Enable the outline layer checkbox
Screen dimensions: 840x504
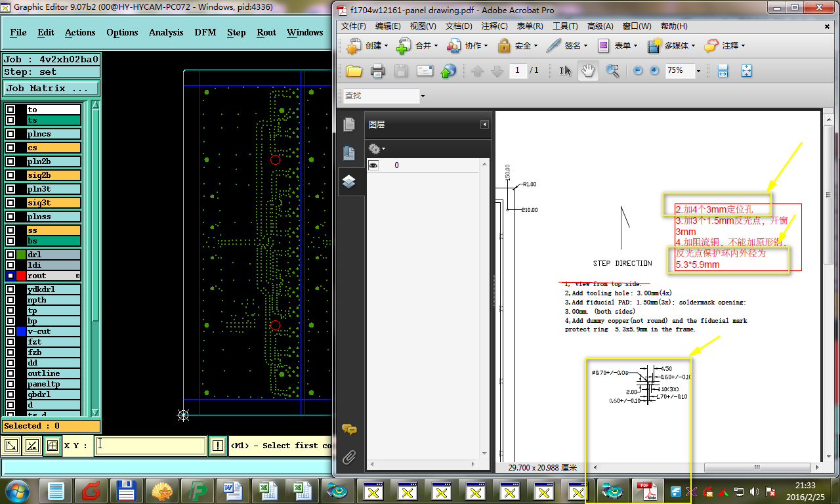pos(10,373)
